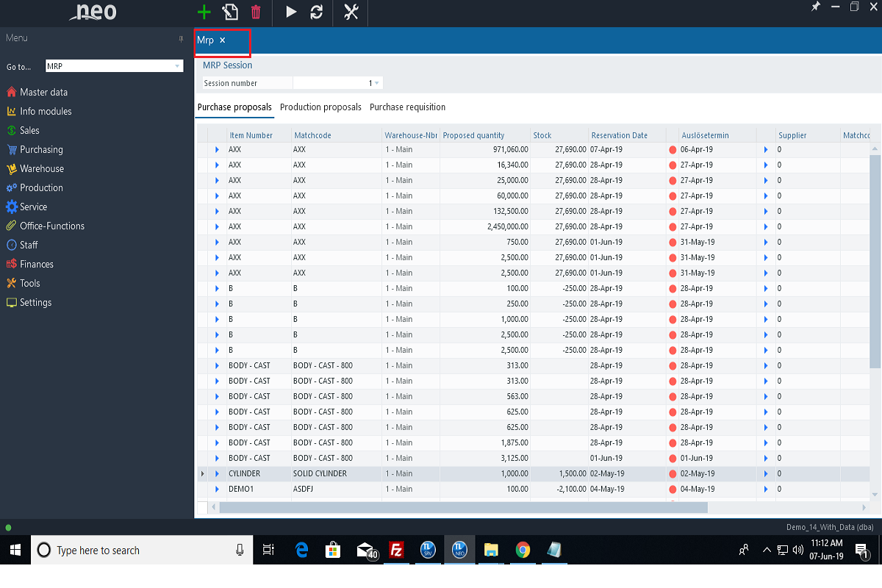Open Master data in the menu
The height and width of the screenshot is (588, 882).
pos(43,93)
